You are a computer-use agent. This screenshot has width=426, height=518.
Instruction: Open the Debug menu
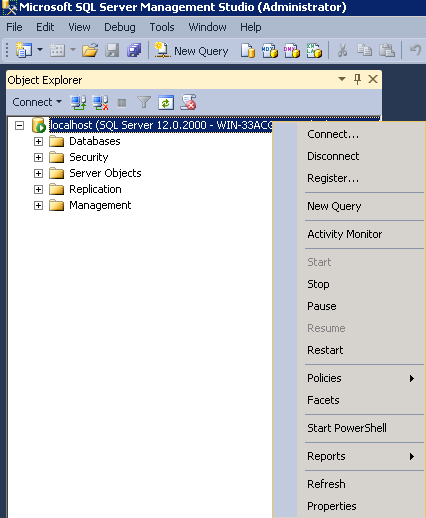[x=120, y=27]
